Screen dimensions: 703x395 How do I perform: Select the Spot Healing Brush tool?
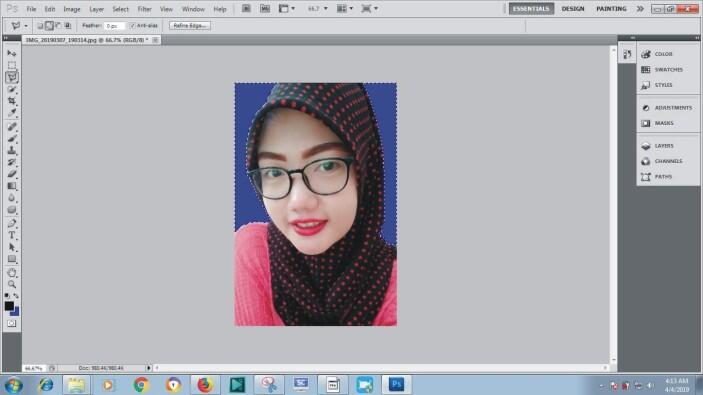tap(12, 127)
